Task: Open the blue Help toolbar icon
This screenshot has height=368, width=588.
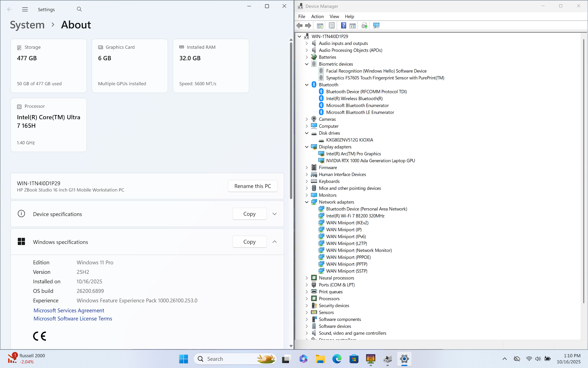Action: [x=343, y=26]
